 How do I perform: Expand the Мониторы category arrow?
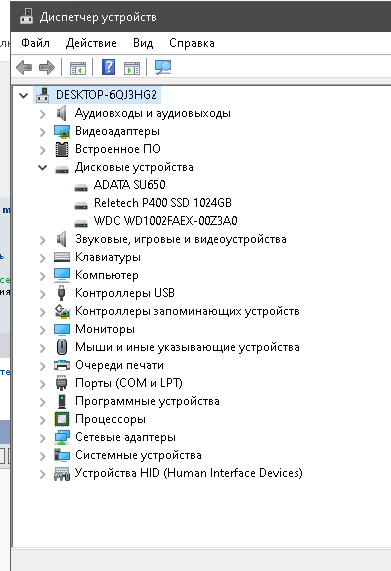pyautogui.click(x=43, y=330)
